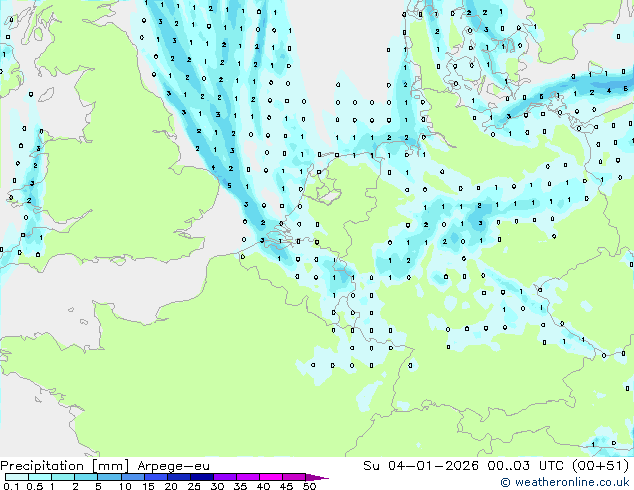Click the "Precipitation" title text
634x490 pixels.
click(x=42, y=466)
